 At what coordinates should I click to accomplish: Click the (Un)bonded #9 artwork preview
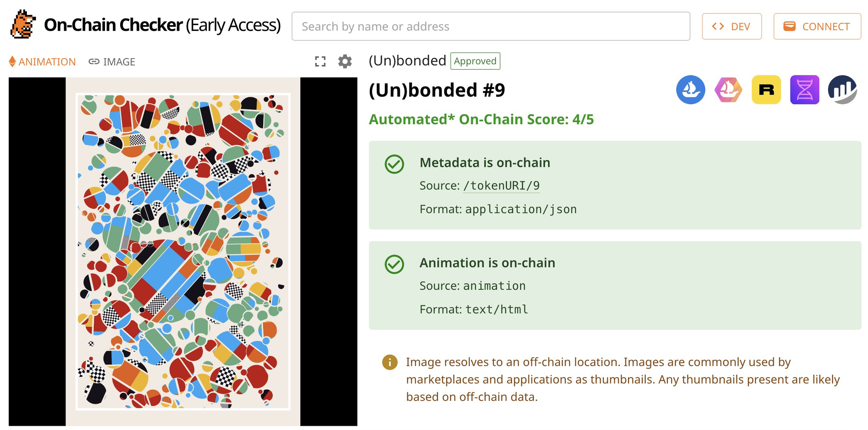click(x=183, y=252)
